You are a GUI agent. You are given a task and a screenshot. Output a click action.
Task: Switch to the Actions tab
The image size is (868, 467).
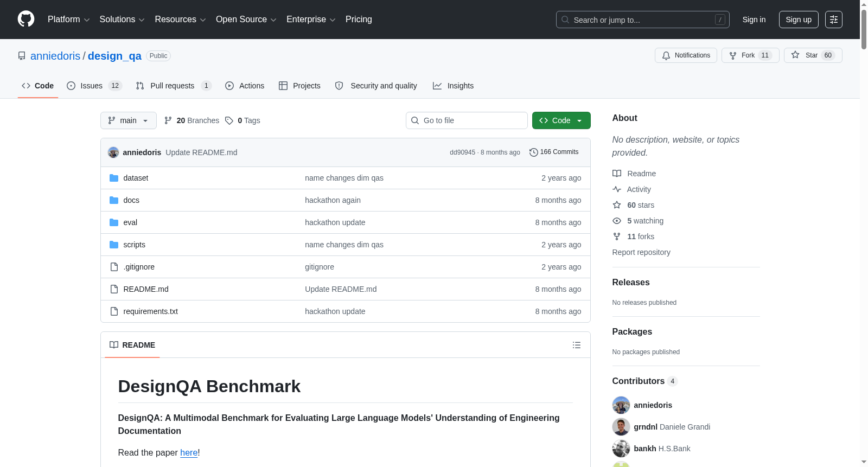pyautogui.click(x=245, y=86)
